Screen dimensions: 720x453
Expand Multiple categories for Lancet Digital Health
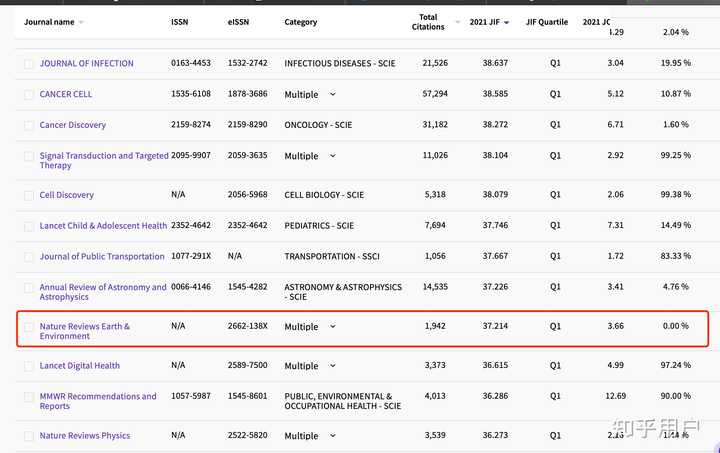pyautogui.click(x=332, y=366)
